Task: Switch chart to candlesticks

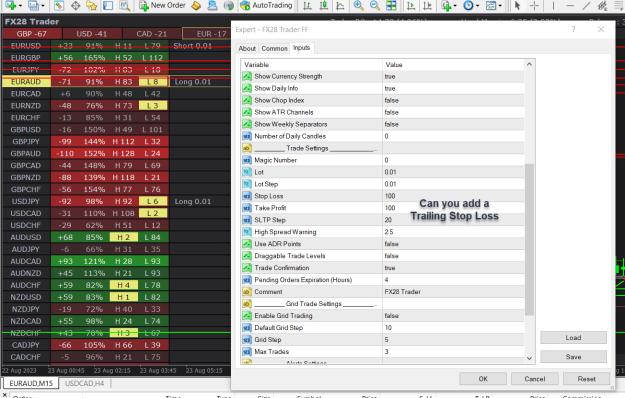Action: [324, 5]
